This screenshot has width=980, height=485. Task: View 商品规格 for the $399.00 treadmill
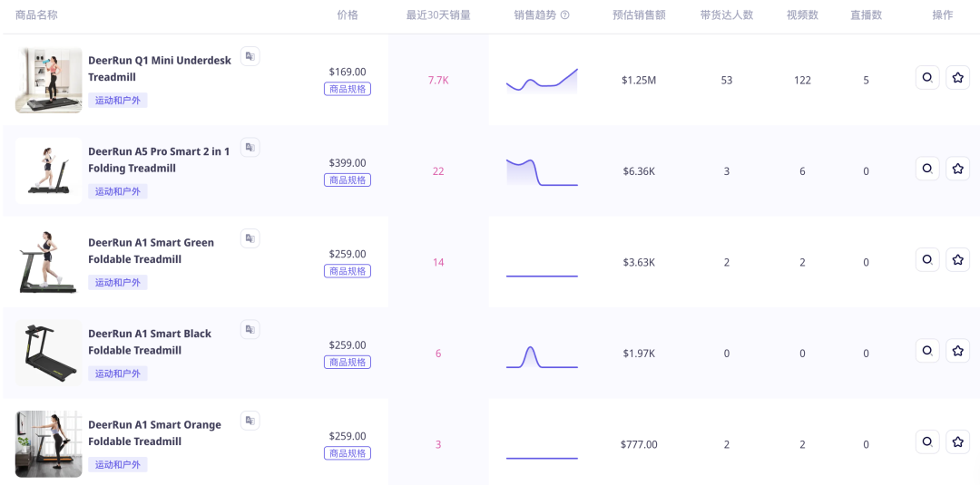(x=348, y=180)
